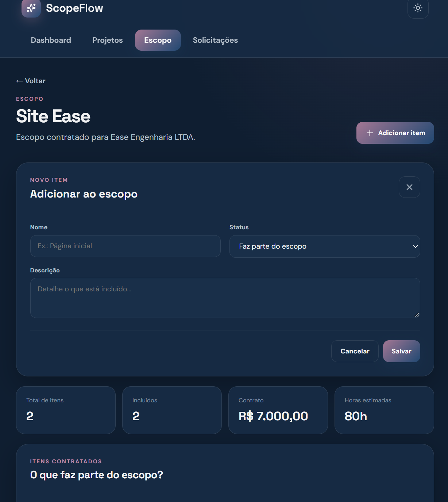The width and height of the screenshot is (448, 502).
Task: Close the novo item form with X
Action: (x=409, y=187)
